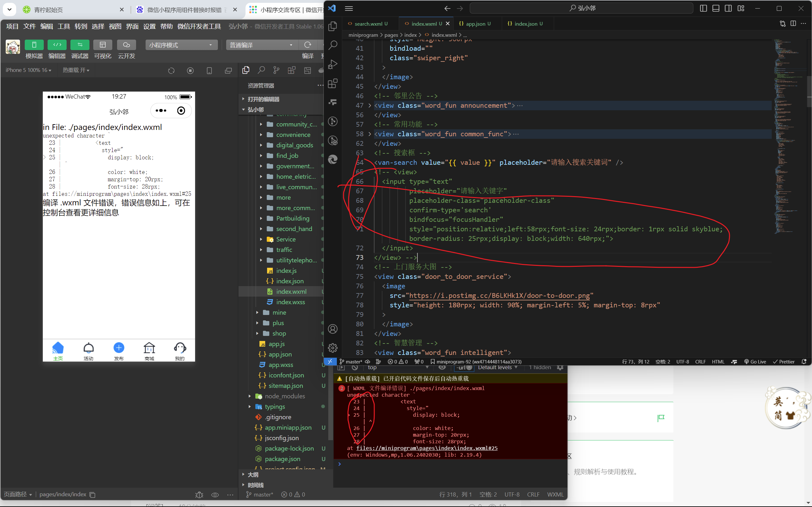The width and height of the screenshot is (812, 507).
Task: Click the compile refresh icon
Action: (x=307, y=45)
